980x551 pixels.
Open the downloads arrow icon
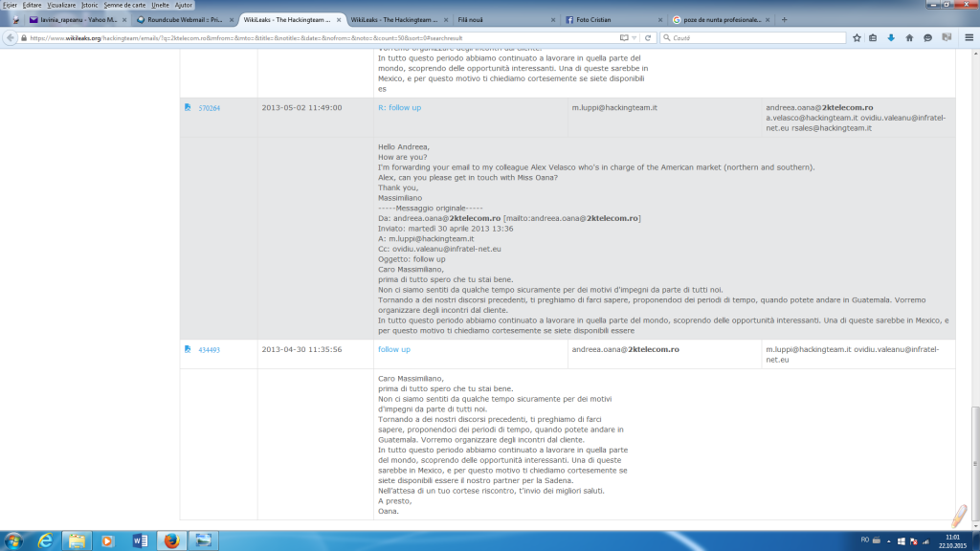[891, 37]
